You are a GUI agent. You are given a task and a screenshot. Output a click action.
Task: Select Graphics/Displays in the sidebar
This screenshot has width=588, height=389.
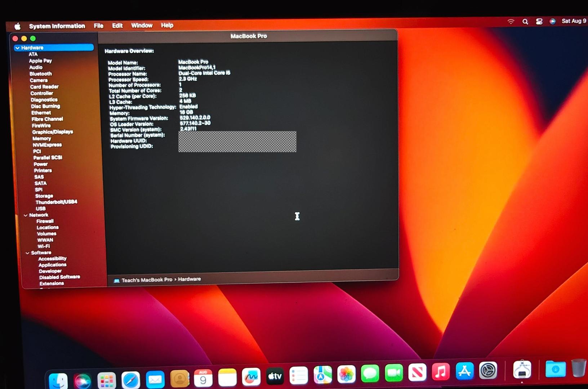click(53, 132)
